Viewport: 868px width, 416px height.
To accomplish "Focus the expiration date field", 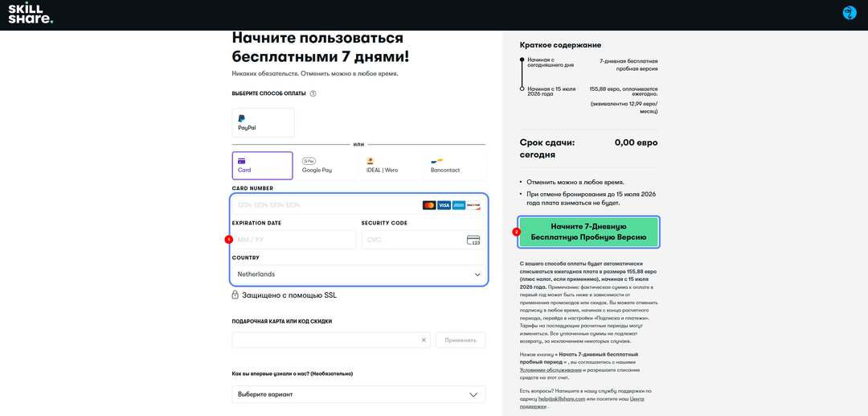I will (x=294, y=240).
